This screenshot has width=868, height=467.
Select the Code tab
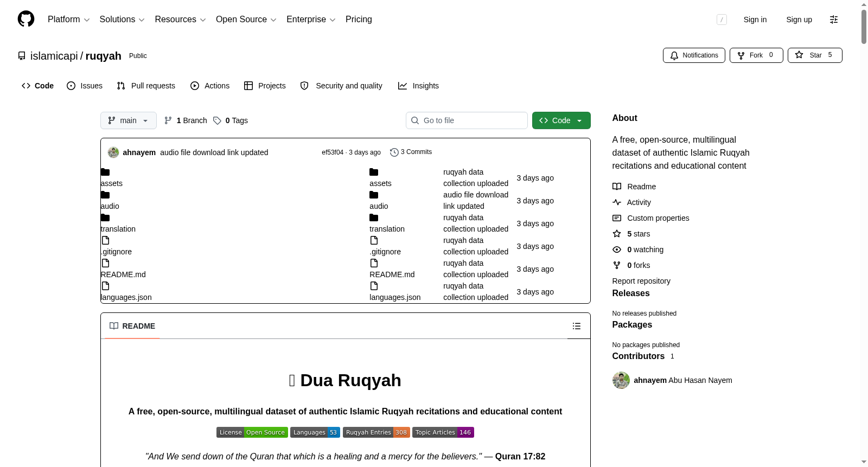tap(37, 86)
